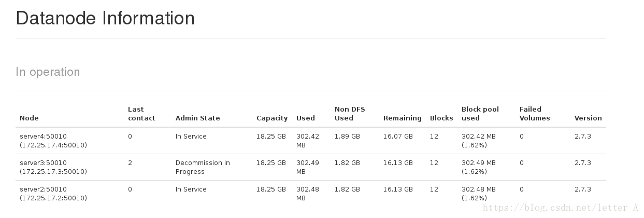Click the In operation section heading
644x218 pixels.
48,72
